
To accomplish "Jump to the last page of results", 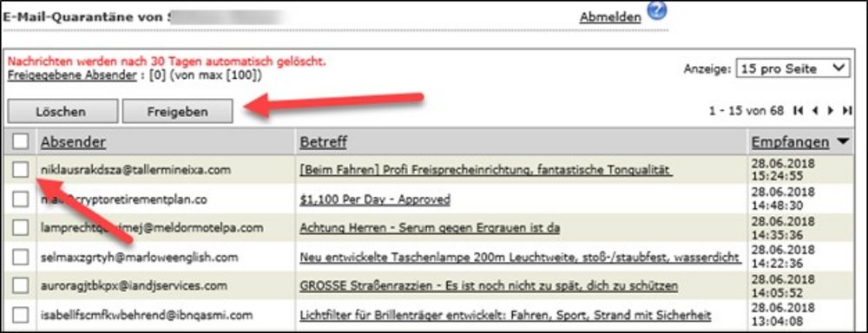I will (847, 111).
